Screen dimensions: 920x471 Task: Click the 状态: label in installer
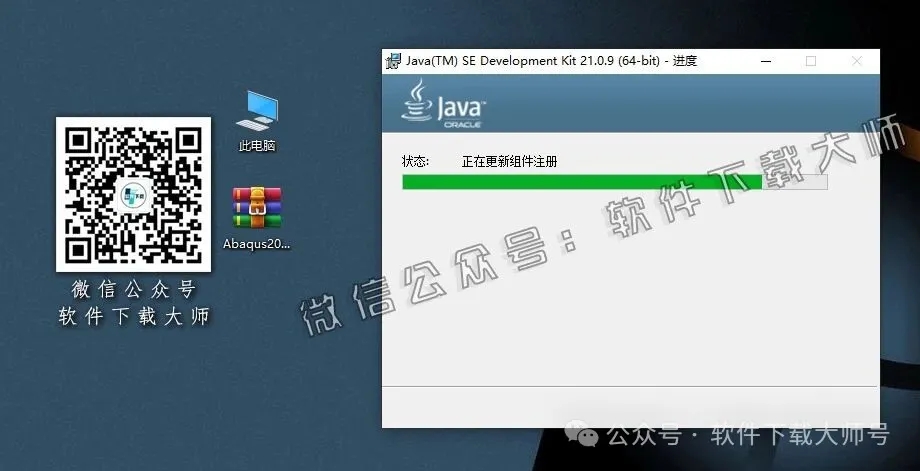(415, 161)
